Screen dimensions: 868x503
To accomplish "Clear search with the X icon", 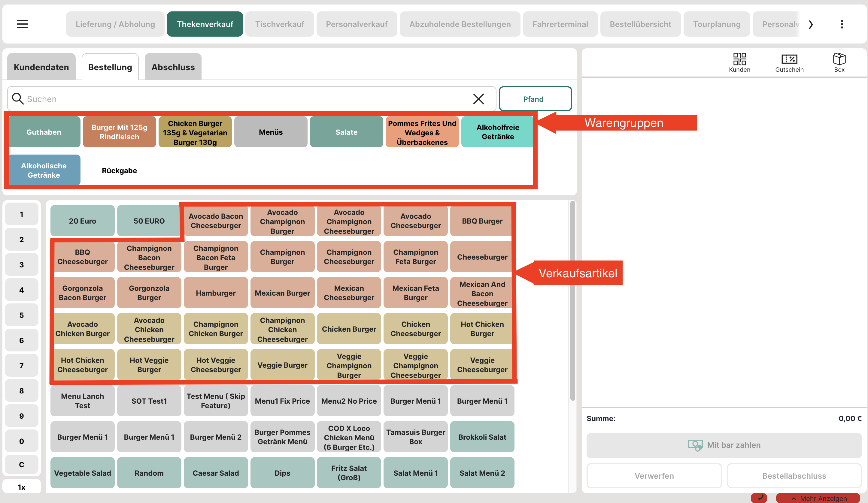I will coord(478,99).
